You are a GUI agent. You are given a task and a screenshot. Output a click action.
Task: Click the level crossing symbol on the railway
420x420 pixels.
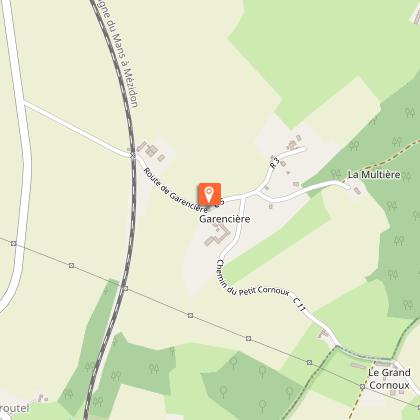(133, 155)
